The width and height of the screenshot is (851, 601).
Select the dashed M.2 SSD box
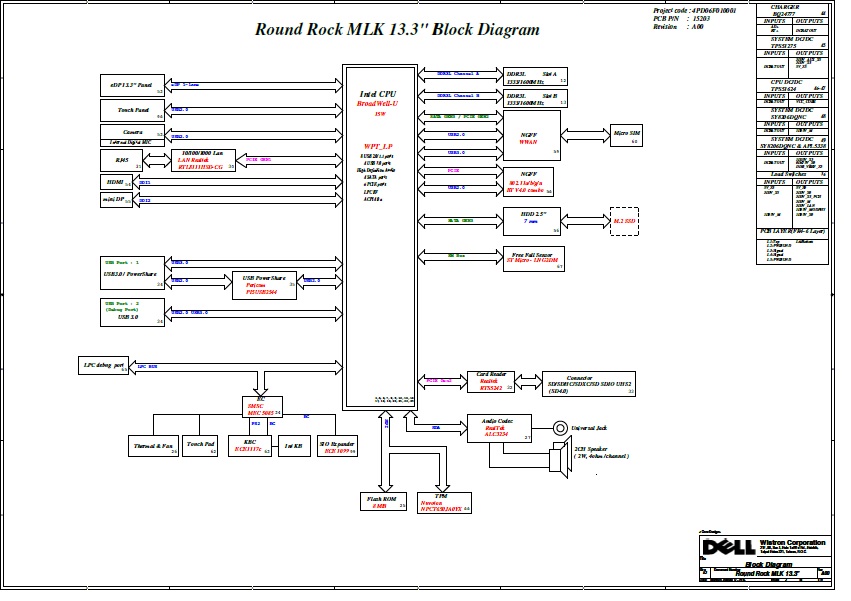[x=623, y=219]
